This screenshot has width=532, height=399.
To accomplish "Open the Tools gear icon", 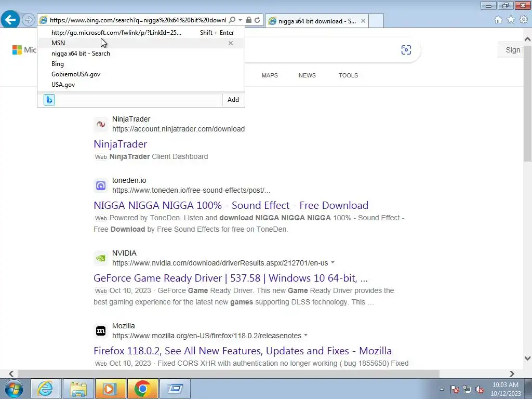I will click(x=524, y=20).
